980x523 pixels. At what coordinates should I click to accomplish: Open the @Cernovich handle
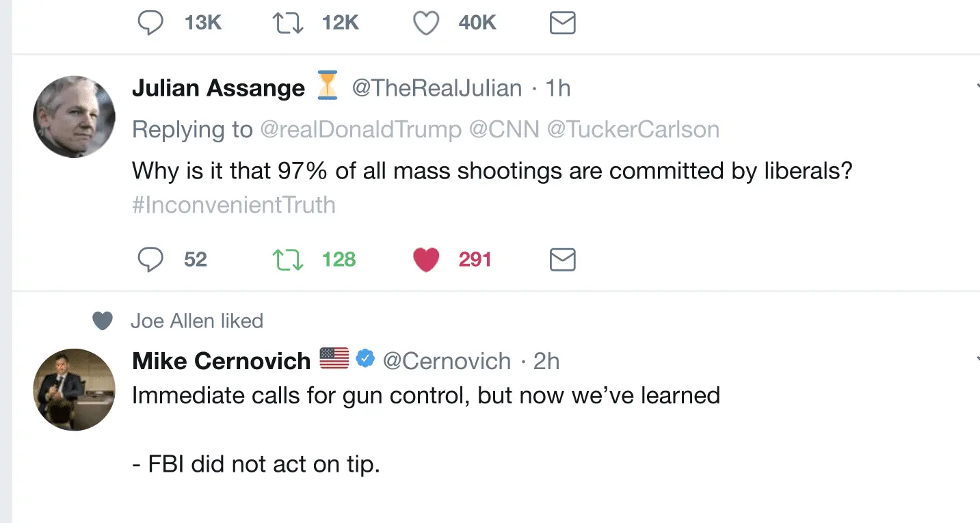(x=447, y=361)
